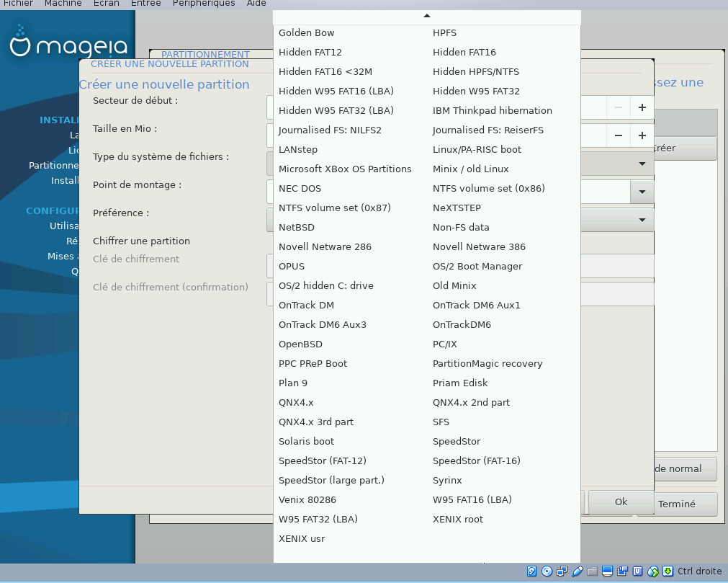The height and width of the screenshot is (583, 728).
Task: Choose NTFS volume set (0x86)
Action: 488,189
